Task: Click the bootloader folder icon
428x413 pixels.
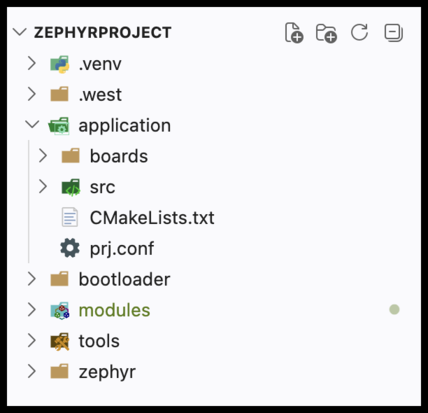Action: (x=59, y=279)
